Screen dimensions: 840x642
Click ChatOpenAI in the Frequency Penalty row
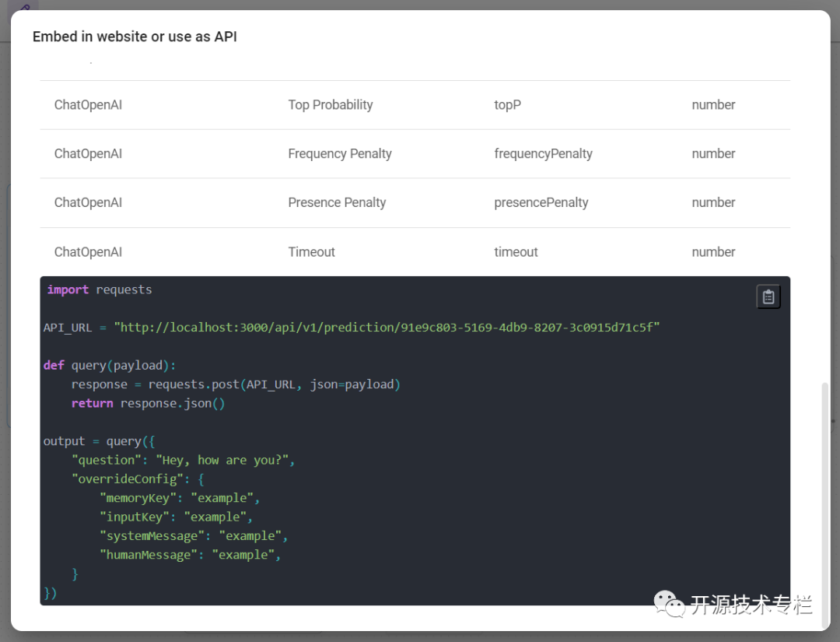point(88,154)
